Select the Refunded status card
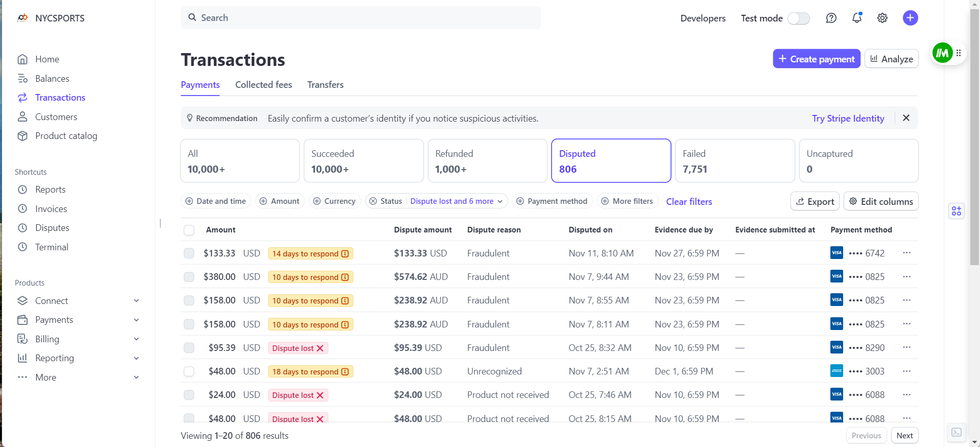 488,161
